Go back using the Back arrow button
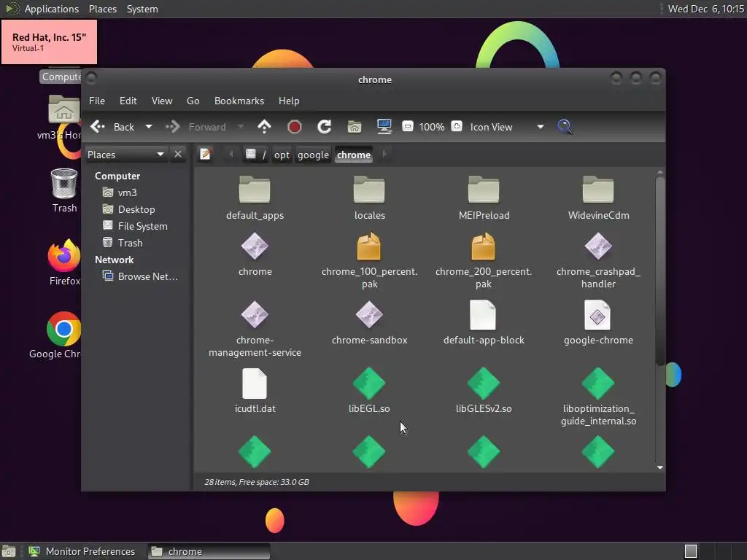The height and width of the screenshot is (560, 747). point(112,127)
